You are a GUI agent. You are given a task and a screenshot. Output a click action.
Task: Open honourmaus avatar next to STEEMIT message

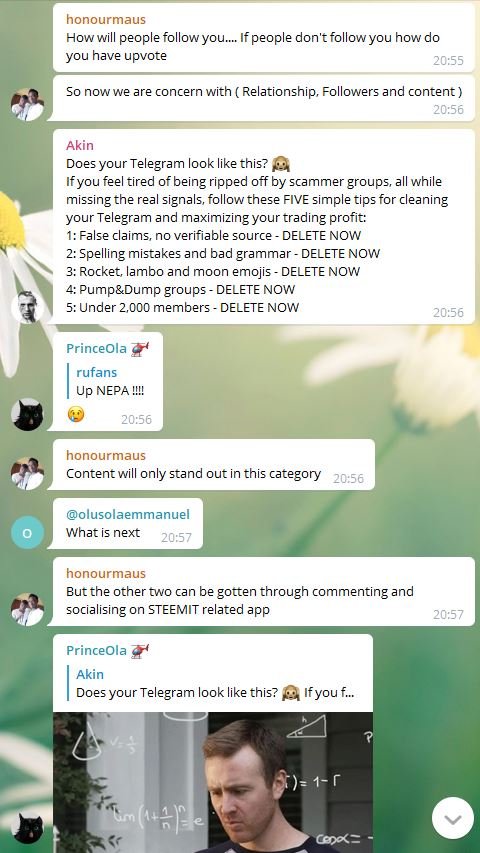[x=27, y=609]
